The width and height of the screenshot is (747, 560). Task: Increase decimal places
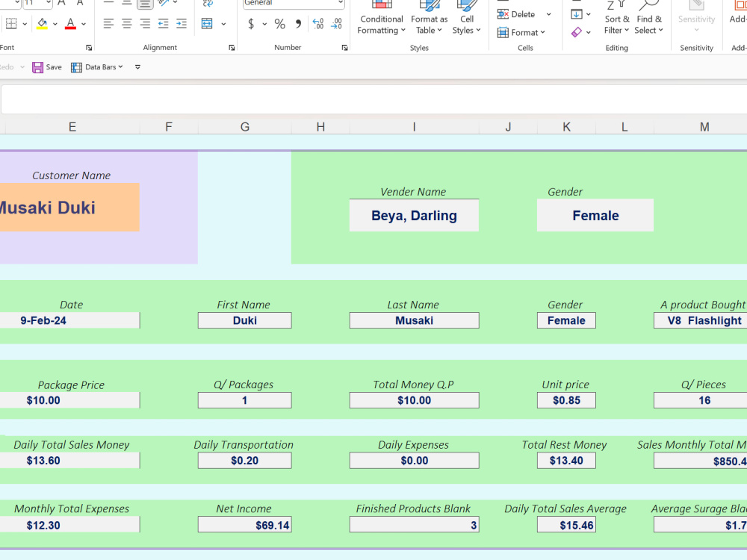click(317, 23)
